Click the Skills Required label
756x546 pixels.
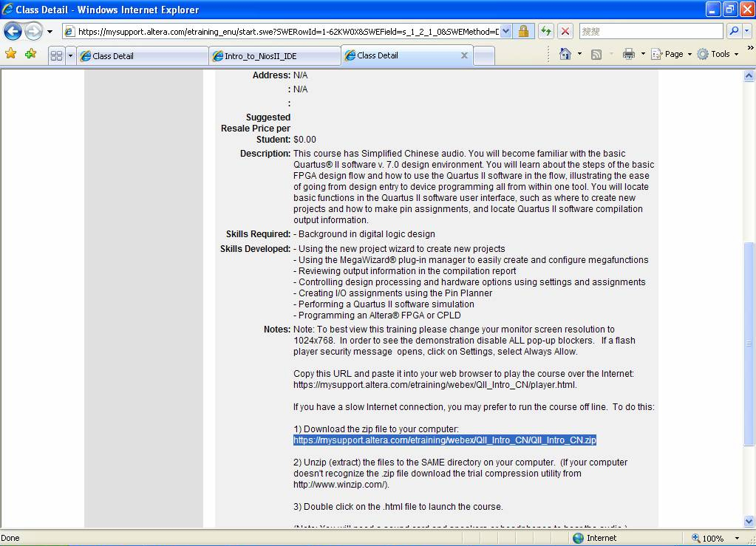(258, 233)
